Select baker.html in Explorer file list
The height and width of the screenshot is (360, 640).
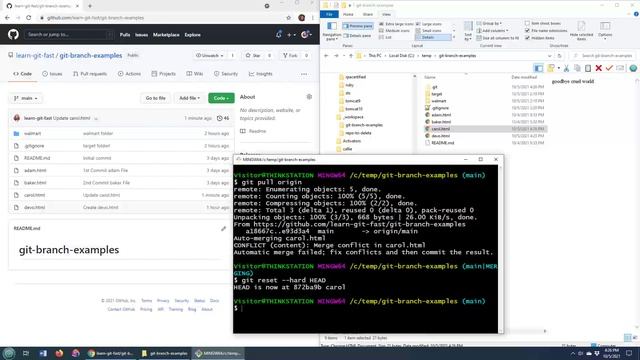(441, 122)
